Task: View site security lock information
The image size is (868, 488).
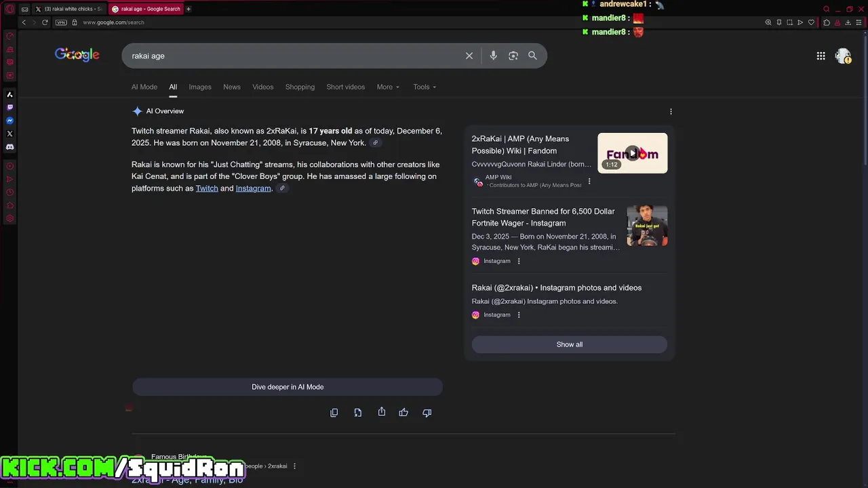Action: pyautogui.click(x=75, y=22)
